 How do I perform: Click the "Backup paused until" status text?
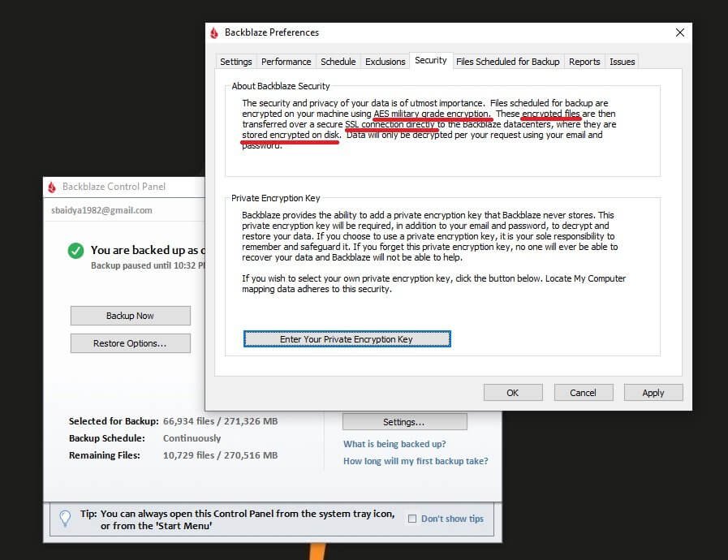[x=148, y=265]
